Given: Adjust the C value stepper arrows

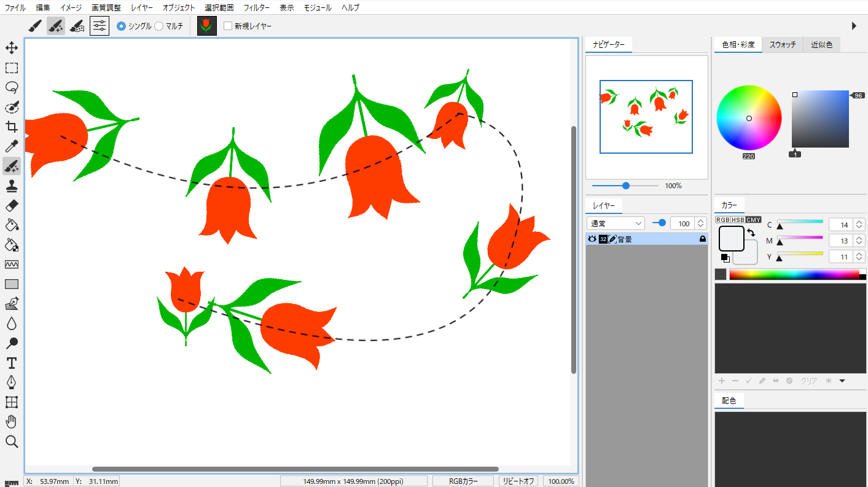Looking at the screenshot, I should point(859,225).
